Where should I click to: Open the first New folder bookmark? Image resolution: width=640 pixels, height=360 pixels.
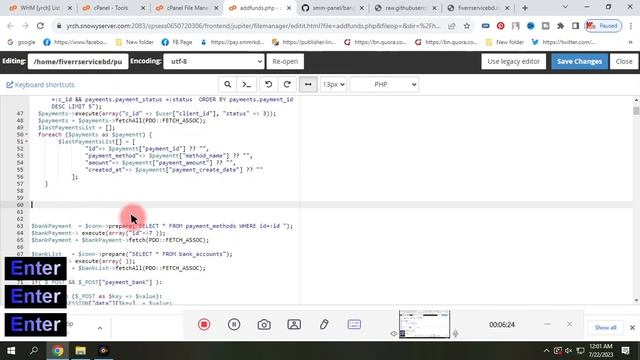point(135,42)
